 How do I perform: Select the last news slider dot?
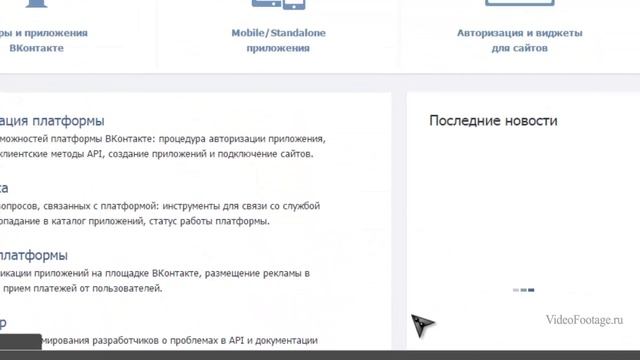[x=531, y=290]
